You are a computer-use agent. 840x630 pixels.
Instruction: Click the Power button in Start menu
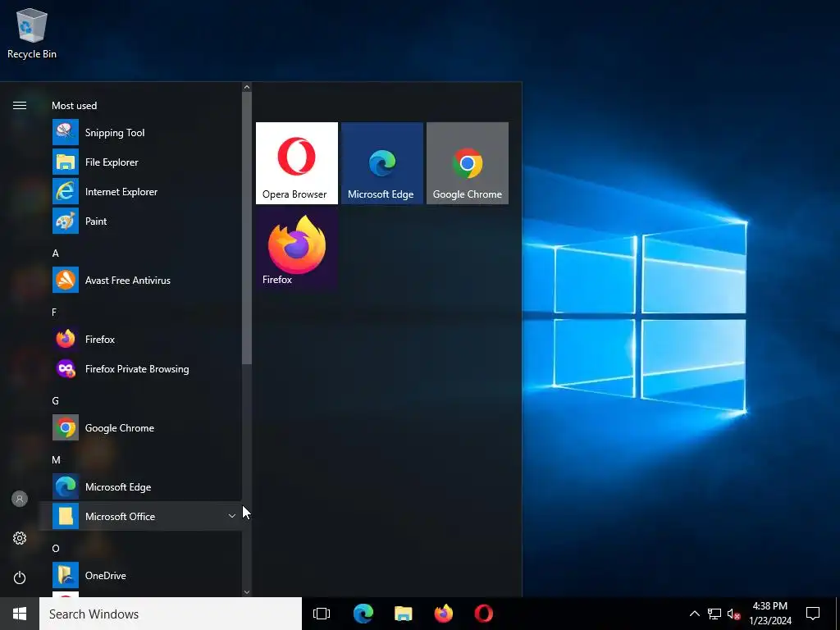coord(20,577)
